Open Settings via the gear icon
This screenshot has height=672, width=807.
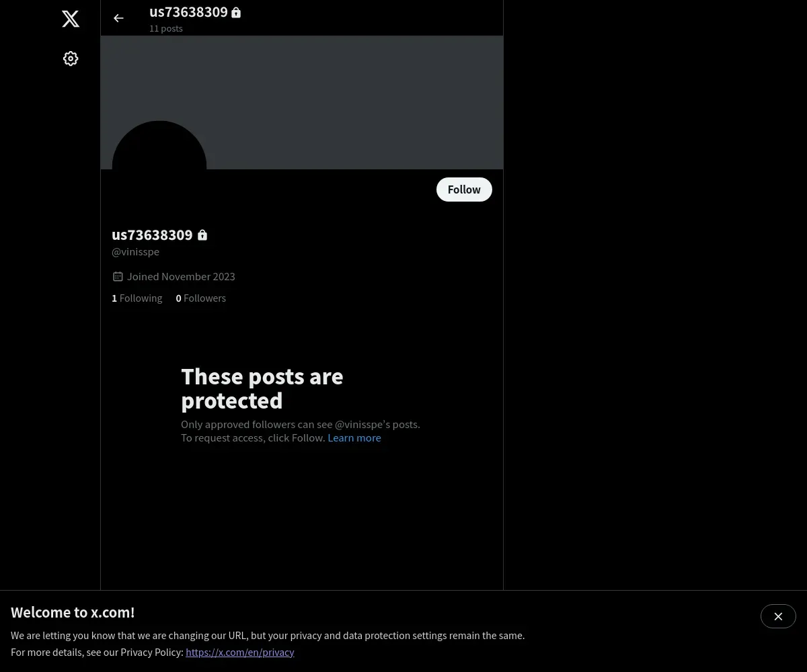tap(71, 58)
